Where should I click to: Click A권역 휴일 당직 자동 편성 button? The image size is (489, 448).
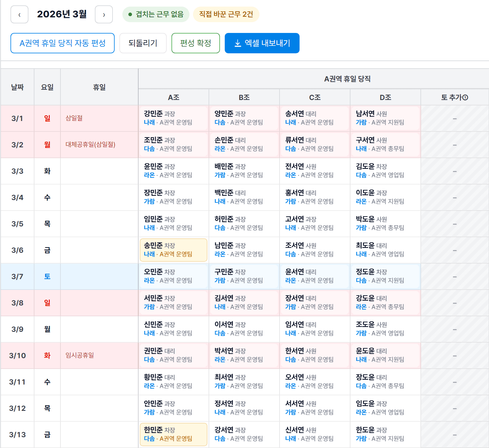(63, 43)
